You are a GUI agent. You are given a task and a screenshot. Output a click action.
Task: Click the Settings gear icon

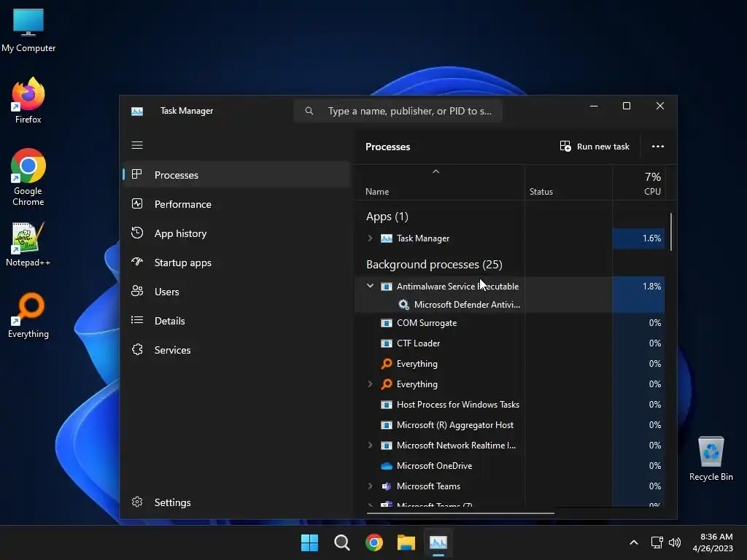click(136, 502)
